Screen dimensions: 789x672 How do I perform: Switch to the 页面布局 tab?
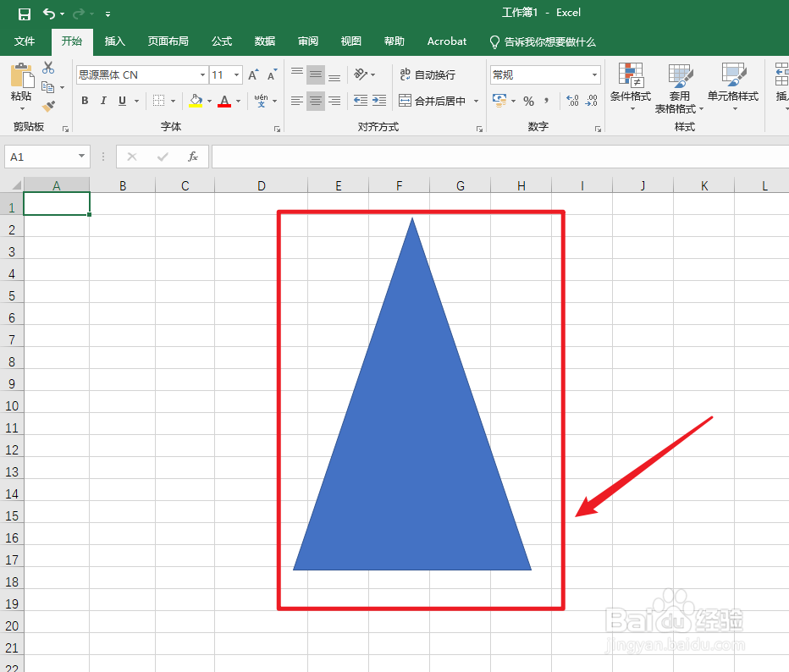pos(168,41)
